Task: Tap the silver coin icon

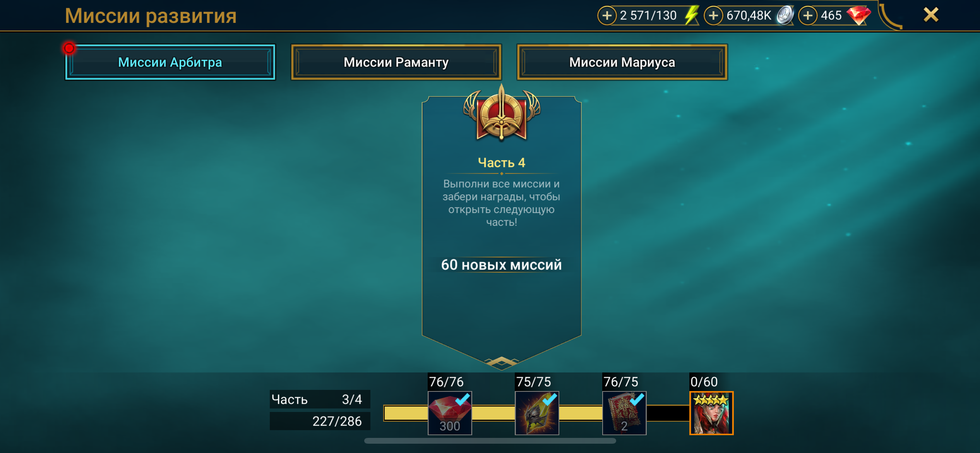Action: click(785, 15)
